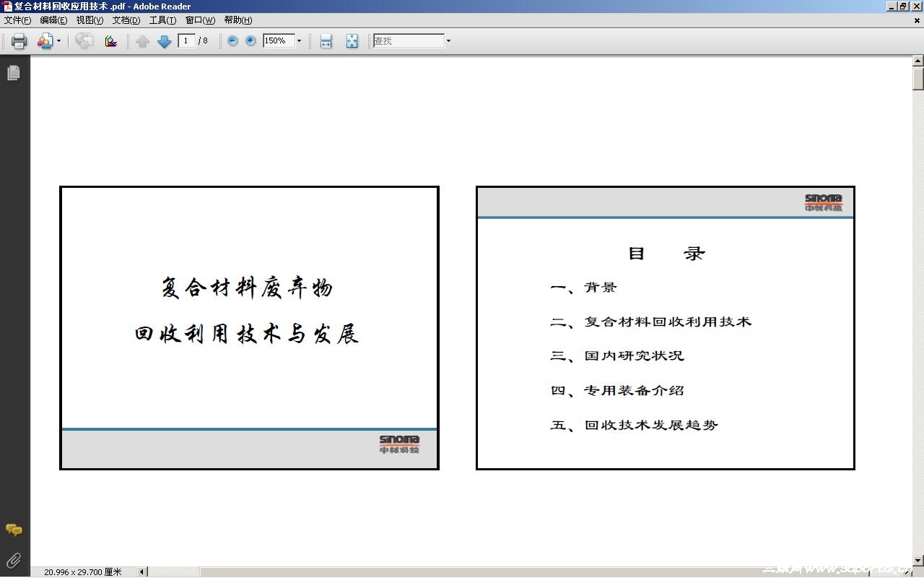This screenshot has height=578, width=924.
Task: Open the 工具 menu
Action: coord(162,20)
